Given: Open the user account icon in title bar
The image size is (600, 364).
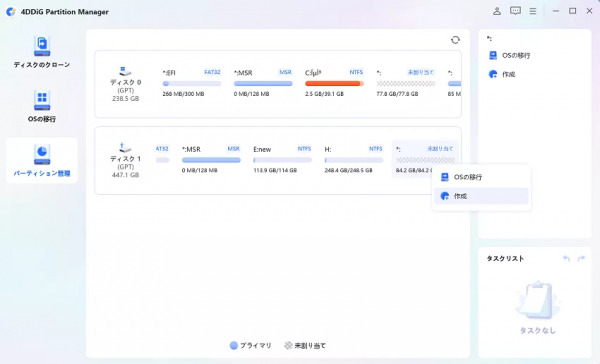Looking at the screenshot, I should (x=497, y=11).
